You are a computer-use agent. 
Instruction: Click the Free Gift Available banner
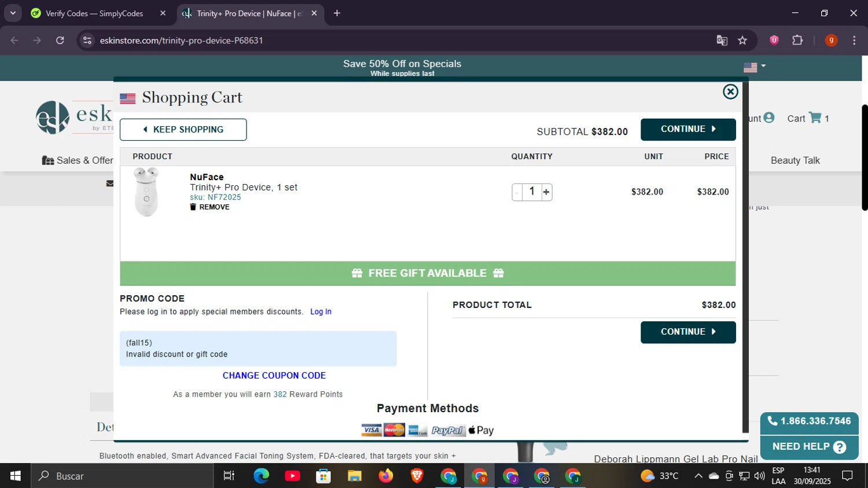coord(428,273)
